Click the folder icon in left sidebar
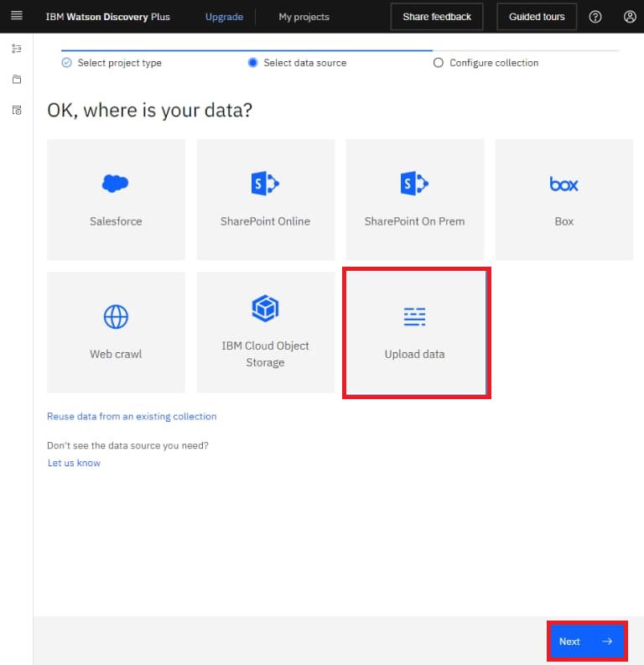The image size is (644, 665). click(17, 80)
